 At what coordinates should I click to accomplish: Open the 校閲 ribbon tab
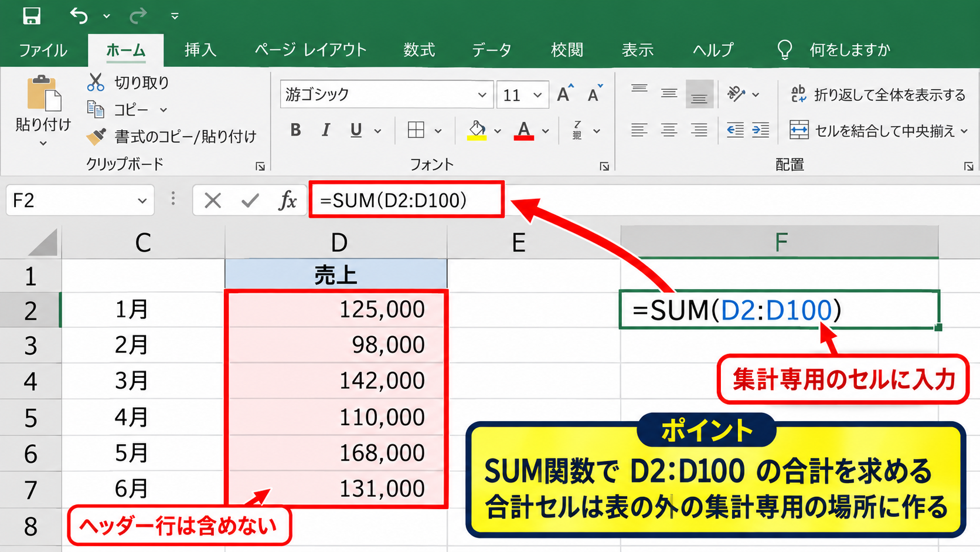coord(567,50)
